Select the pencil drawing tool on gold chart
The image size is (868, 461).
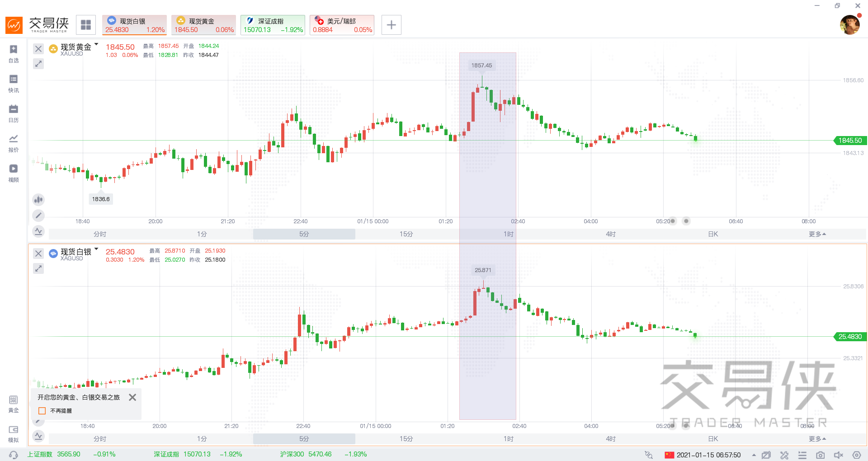(x=38, y=216)
